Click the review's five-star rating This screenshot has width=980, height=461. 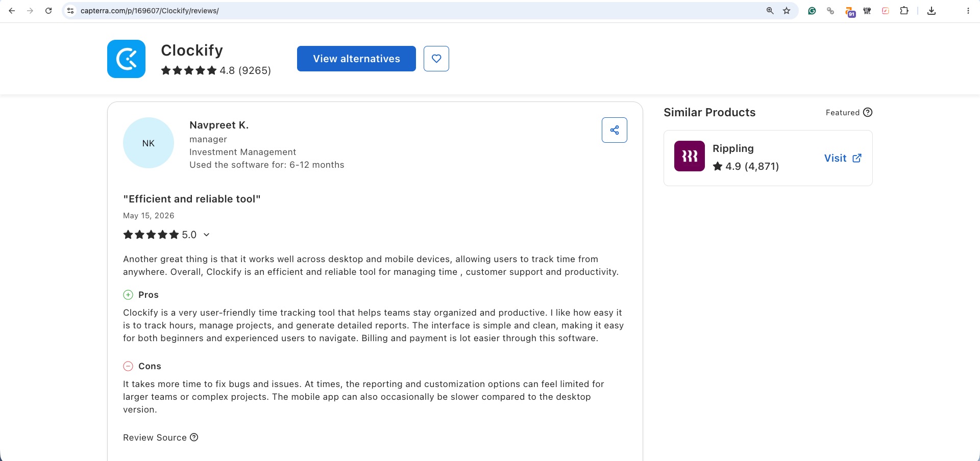(151, 235)
